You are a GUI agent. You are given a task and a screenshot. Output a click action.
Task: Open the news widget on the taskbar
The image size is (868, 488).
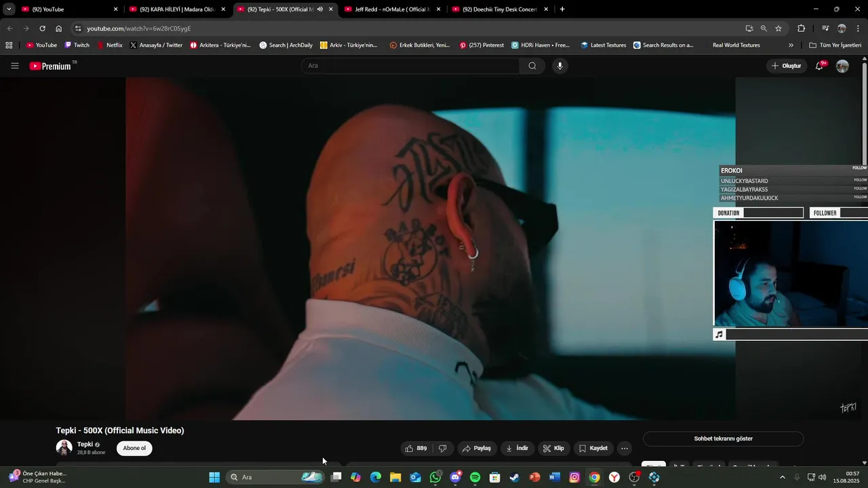[38, 477]
